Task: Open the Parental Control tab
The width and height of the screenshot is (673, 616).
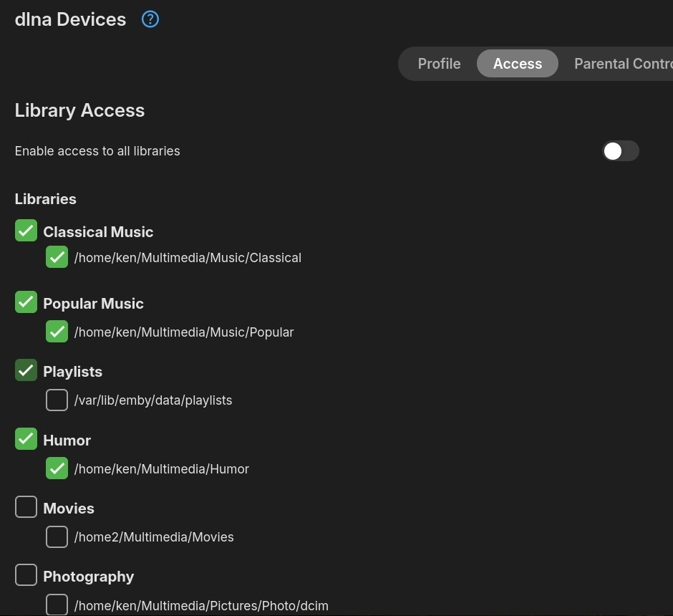Action: click(622, 64)
